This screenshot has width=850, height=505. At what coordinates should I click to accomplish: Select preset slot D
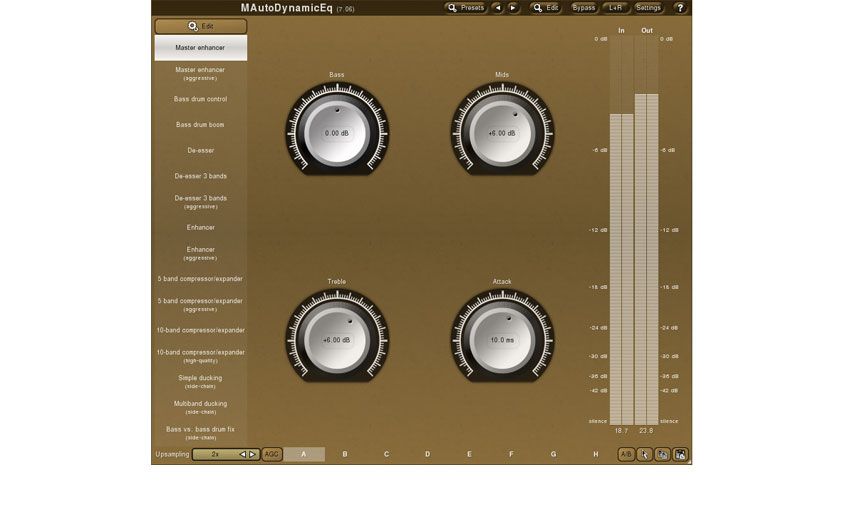click(x=428, y=454)
